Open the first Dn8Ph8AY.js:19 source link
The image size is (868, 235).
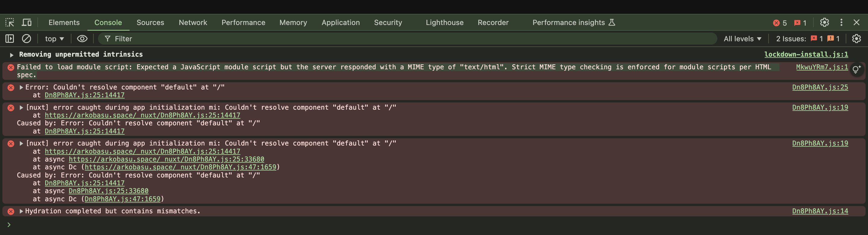click(820, 107)
